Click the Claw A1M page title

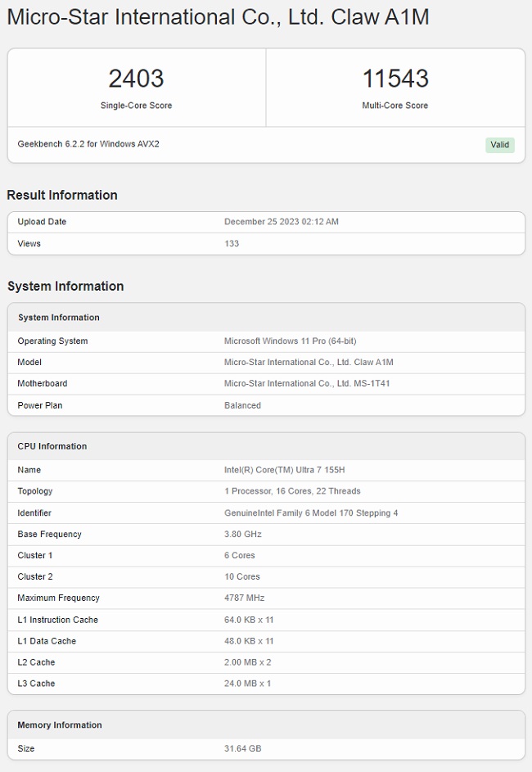(x=218, y=17)
